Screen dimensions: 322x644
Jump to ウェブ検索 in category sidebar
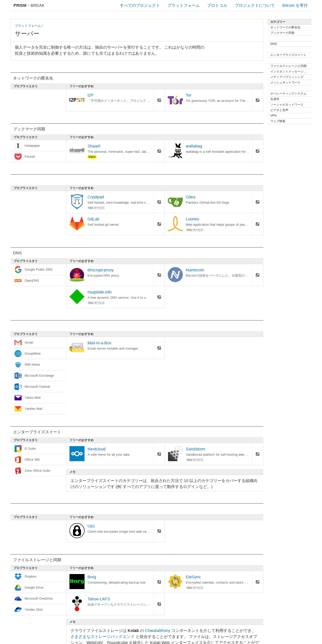[x=289, y=121]
